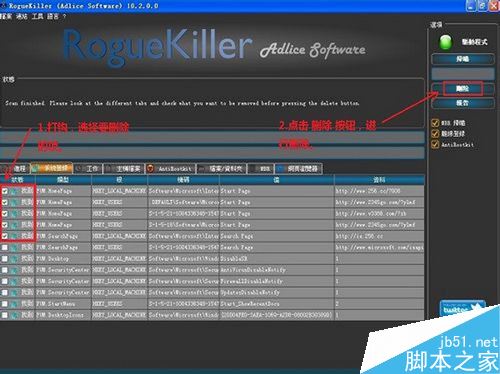Select the Start_ShowRecentDocs value cell
The image size is (500, 374).
277,304
